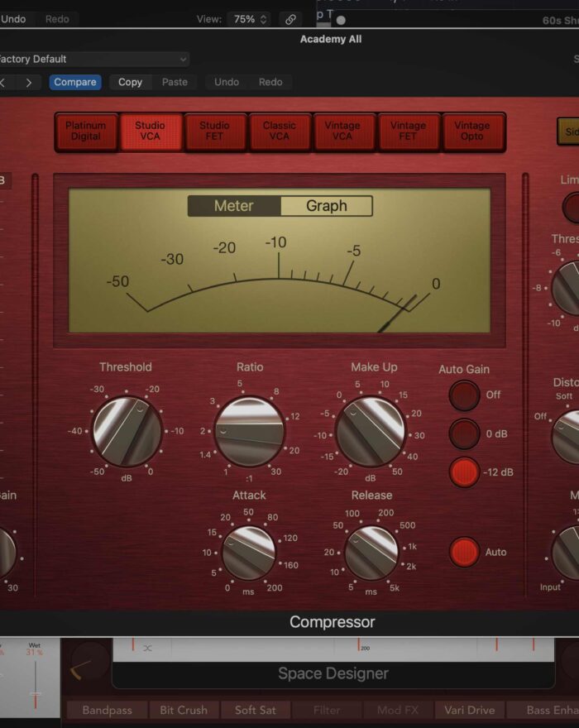Click the Ratio knob
This screenshot has width=579, height=728.
(250, 431)
